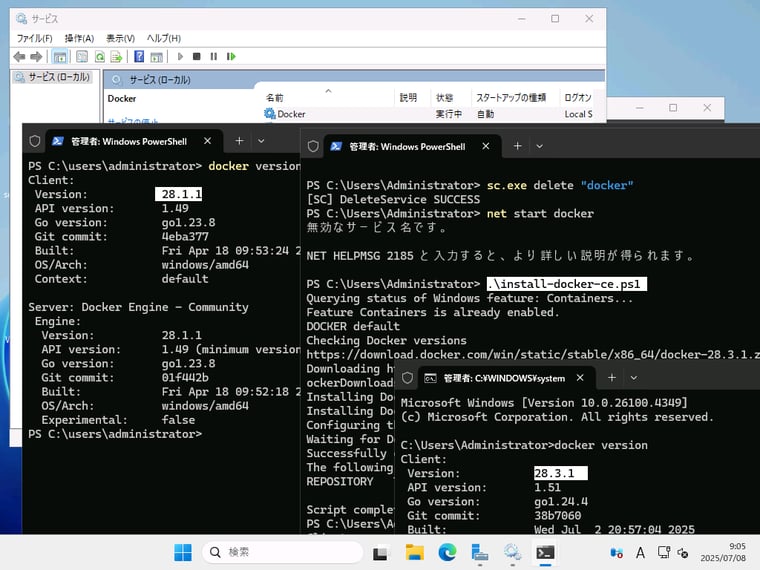Click highlighted version 28.3.1 in command prompt
Screen dimensions: 760x570
[x=561, y=473]
